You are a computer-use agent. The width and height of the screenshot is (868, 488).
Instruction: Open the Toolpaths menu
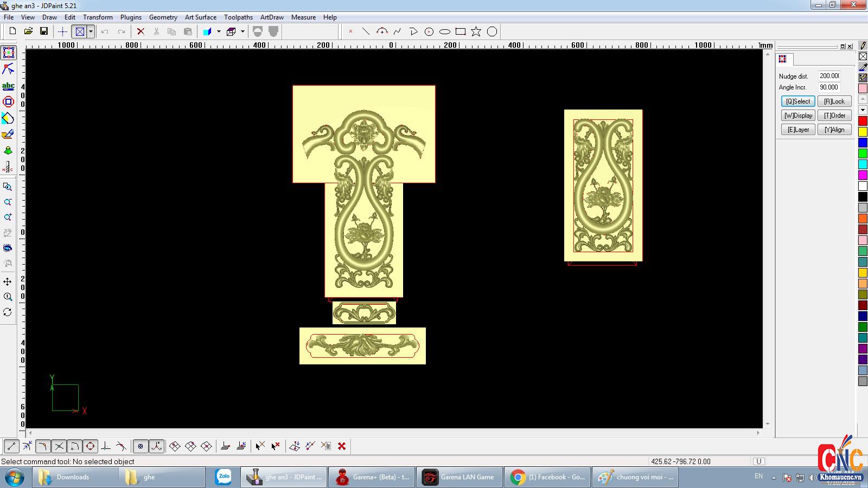click(238, 17)
